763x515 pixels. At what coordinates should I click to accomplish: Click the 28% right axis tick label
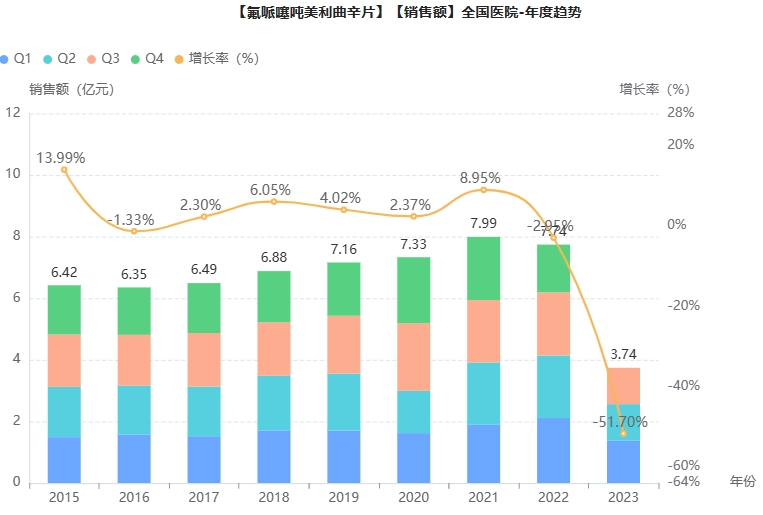[681, 112]
